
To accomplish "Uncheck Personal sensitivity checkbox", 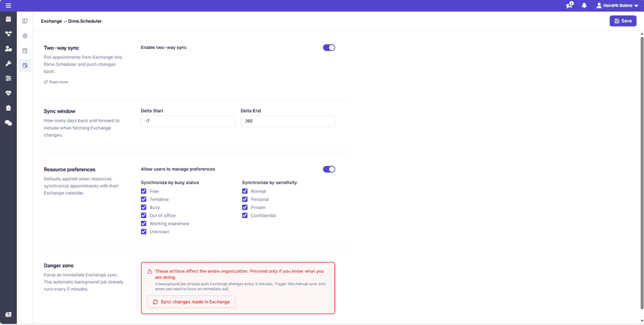I will tap(245, 200).
